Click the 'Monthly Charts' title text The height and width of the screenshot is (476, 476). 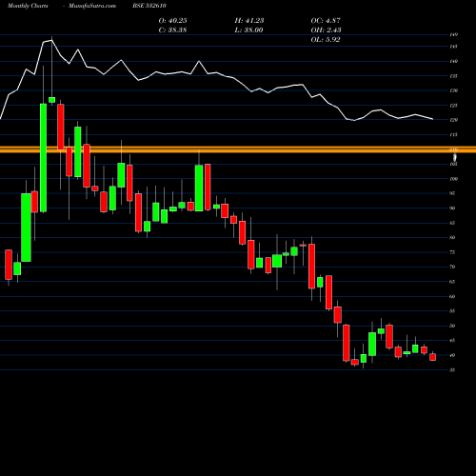tap(28, 6)
